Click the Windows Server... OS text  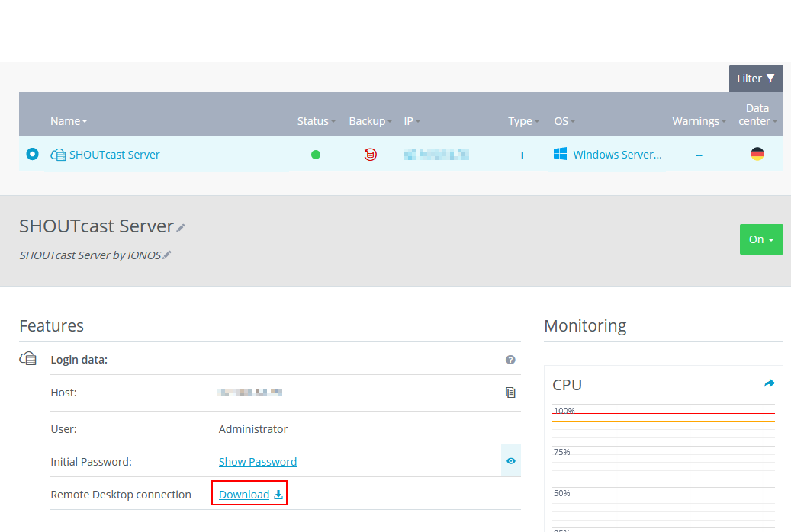coord(617,155)
